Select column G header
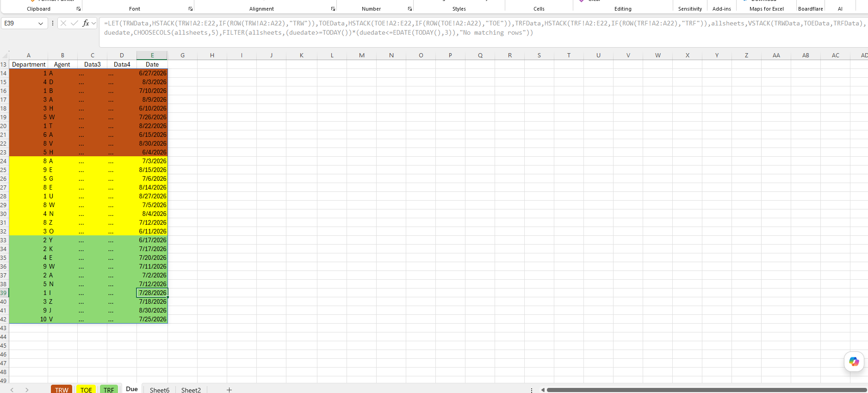 pyautogui.click(x=183, y=55)
